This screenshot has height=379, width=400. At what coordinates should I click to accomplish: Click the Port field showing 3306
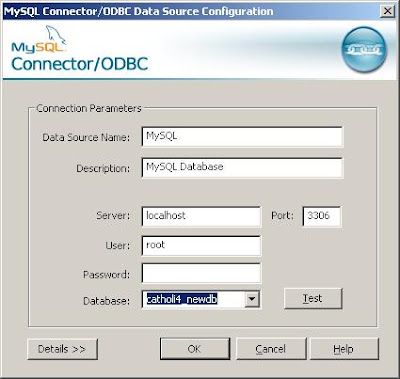tap(322, 217)
